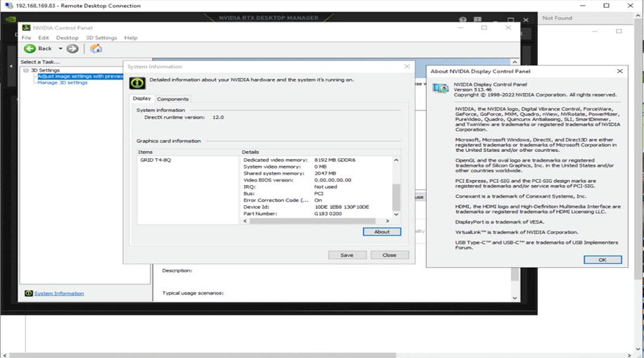
Task: Open the Help menu
Action: click(x=131, y=37)
